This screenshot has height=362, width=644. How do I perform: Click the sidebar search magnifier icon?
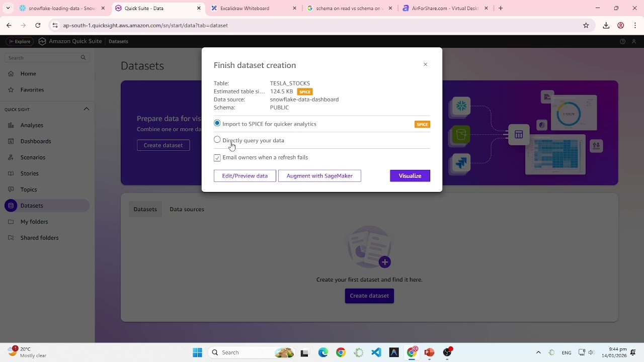[84, 58]
